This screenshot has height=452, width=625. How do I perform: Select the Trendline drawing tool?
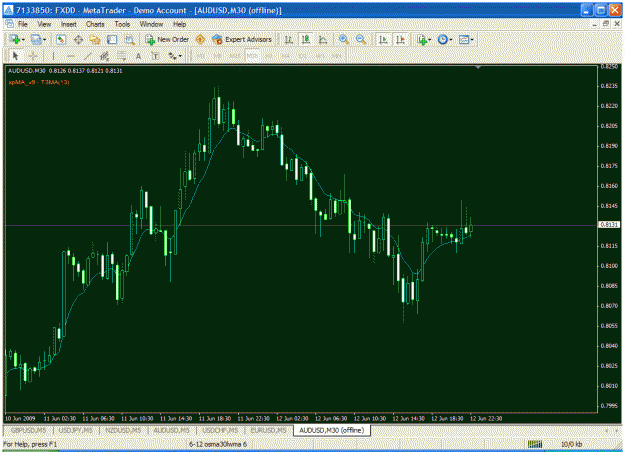88,56
